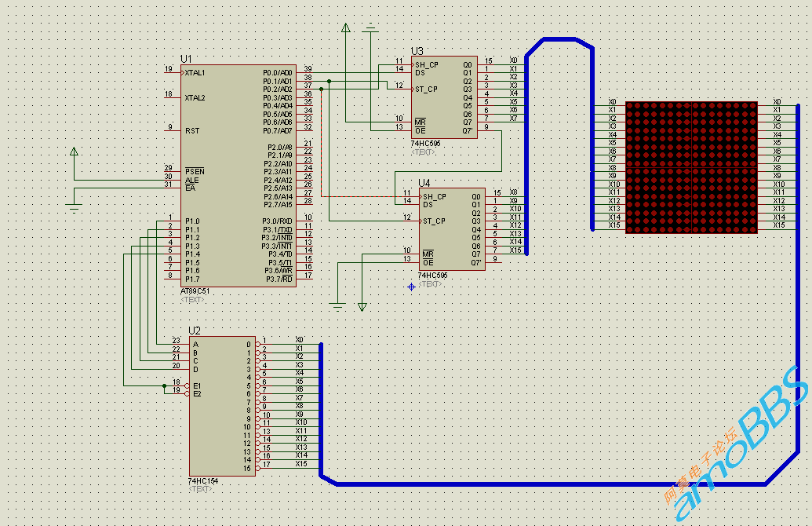Click the power terminal wired to ALE
Screen dimensions: 812x526
[x=74, y=152]
